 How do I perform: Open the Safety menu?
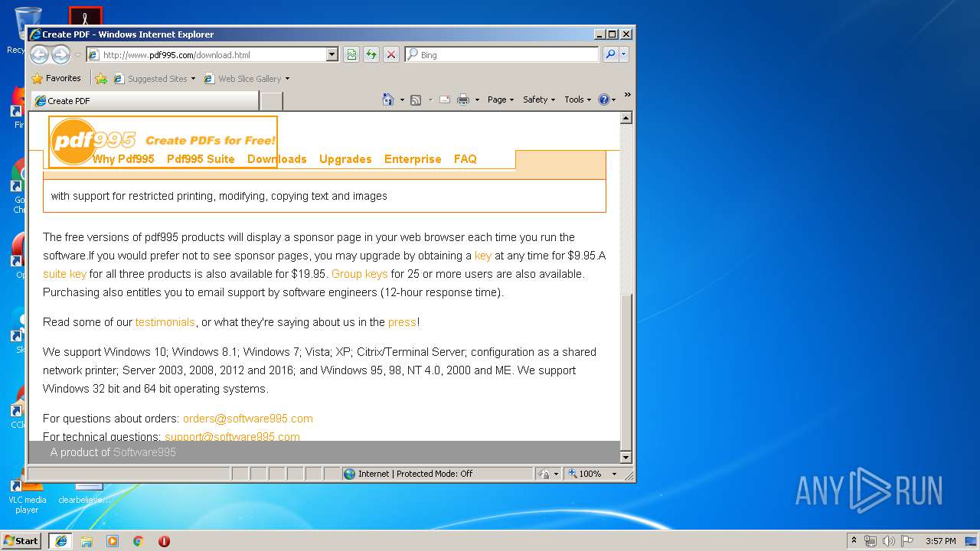[539, 99]
